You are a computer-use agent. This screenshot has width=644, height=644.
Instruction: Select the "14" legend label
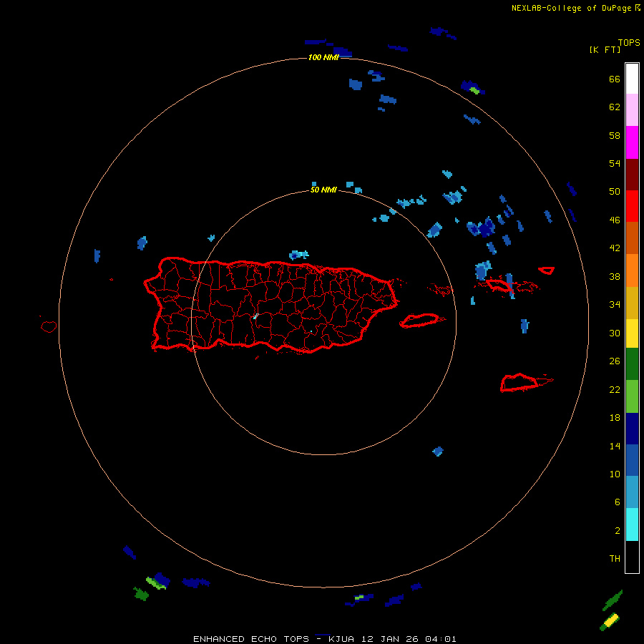(615, 446)
